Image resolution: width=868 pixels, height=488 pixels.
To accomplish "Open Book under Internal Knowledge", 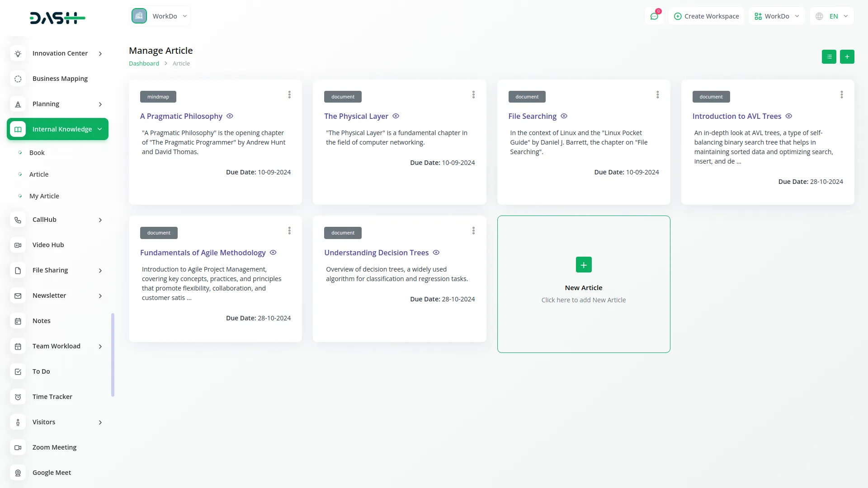I will [x=37, y=153].
